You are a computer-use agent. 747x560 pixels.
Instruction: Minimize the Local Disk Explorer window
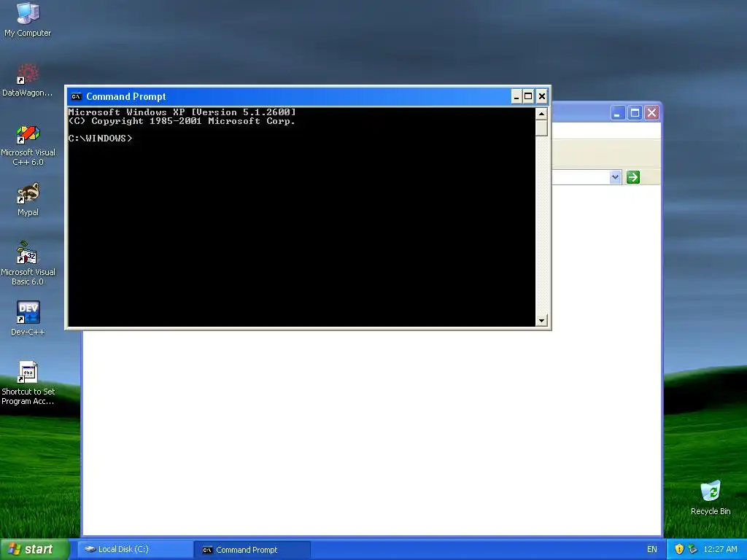pyautogui.click(x=617, y=113)
